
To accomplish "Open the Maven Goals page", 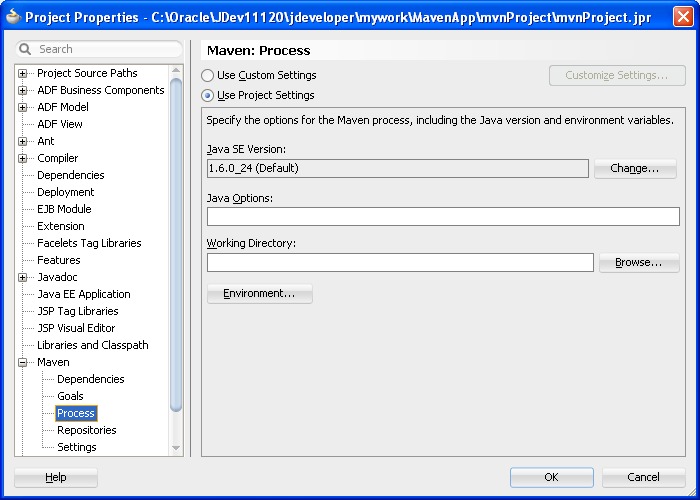I will (x=70, y=396).
